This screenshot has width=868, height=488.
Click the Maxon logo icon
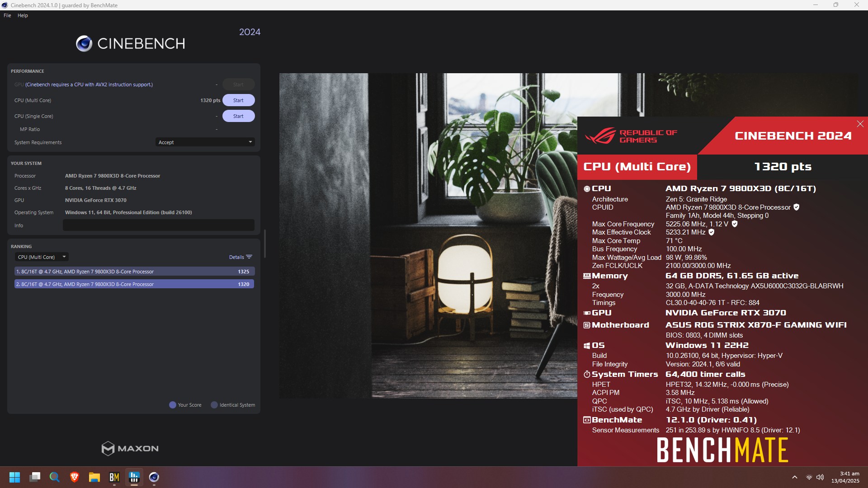click(x=108, y=448)
